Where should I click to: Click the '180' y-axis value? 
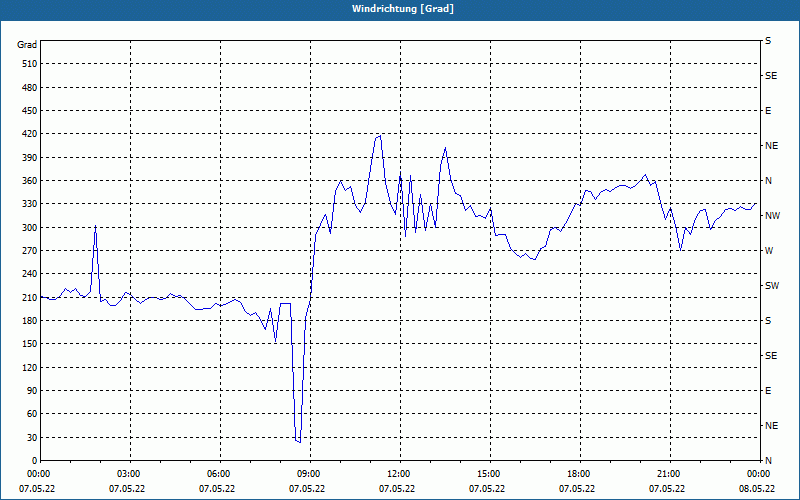pyautogui.click(x=30, y=321)
